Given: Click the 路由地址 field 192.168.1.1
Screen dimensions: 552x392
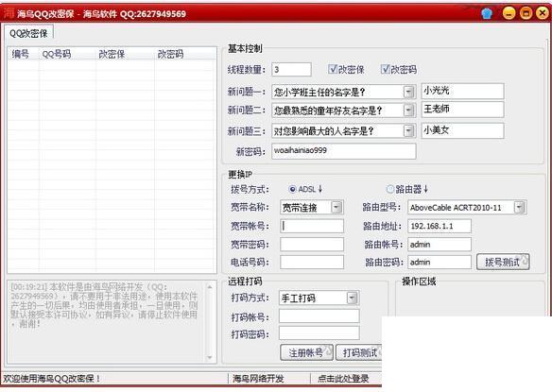Looking at the screenshot, I should point(440,226).
